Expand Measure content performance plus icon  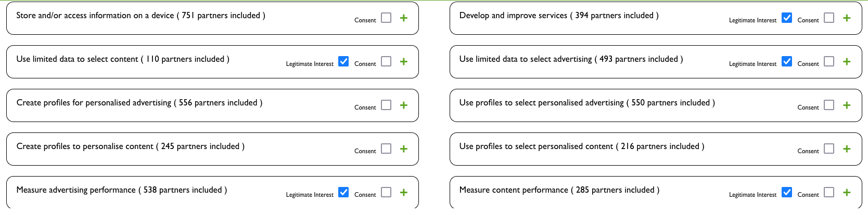[847, 193]
